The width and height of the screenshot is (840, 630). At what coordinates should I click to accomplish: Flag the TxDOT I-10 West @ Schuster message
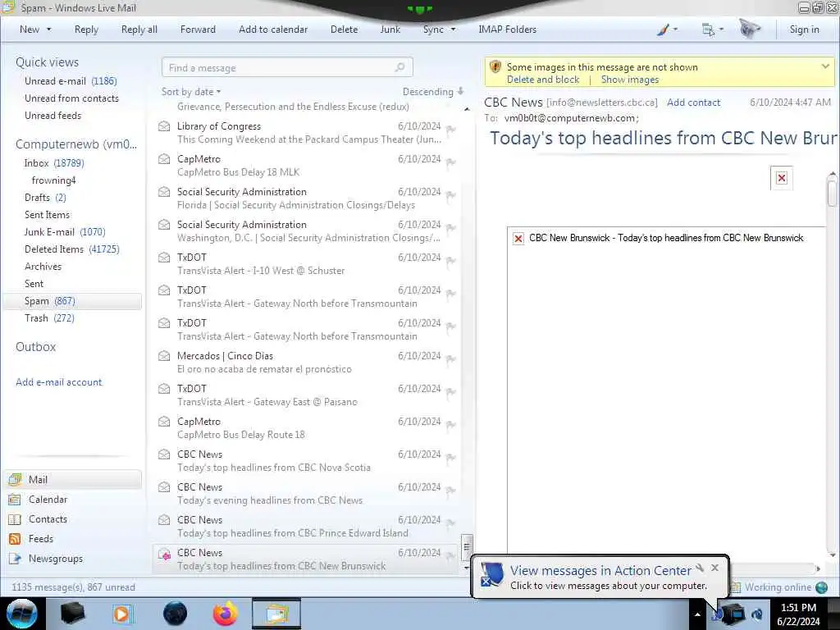coord(451,260)
